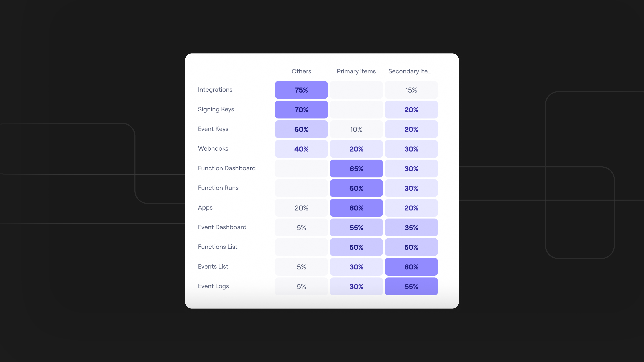Expand the Primary items column header

pos(356,71)
